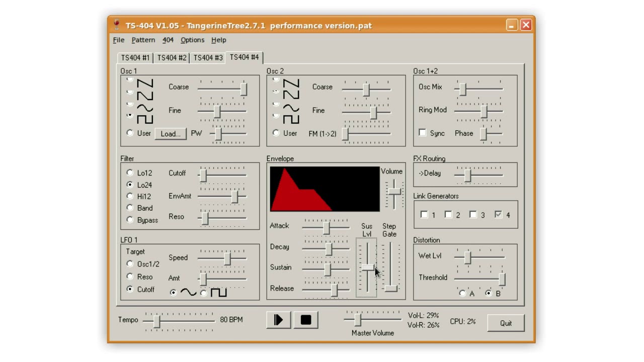The height and width of the screenshot is (362, 644).
Task: Click the Tempo slider
Action: (179, 321)
